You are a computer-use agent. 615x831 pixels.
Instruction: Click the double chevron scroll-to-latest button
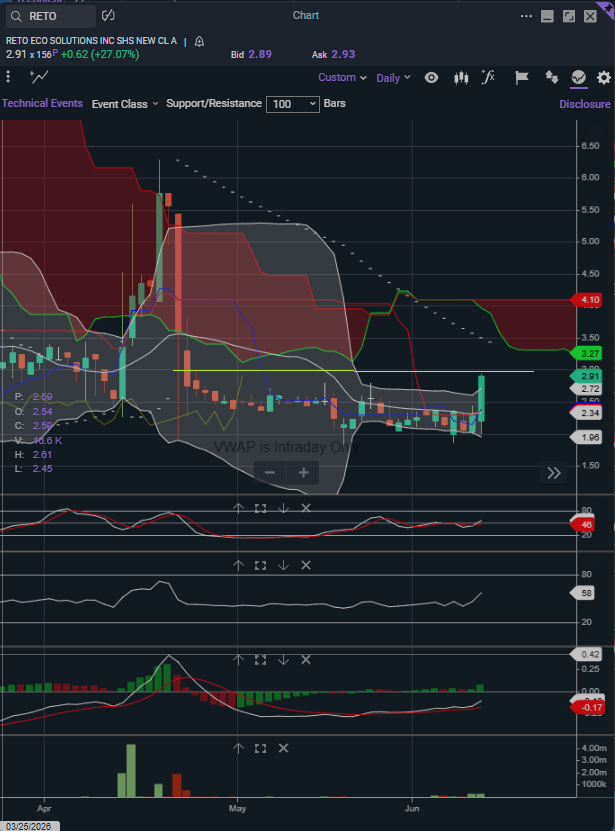[x=554, y=473]
